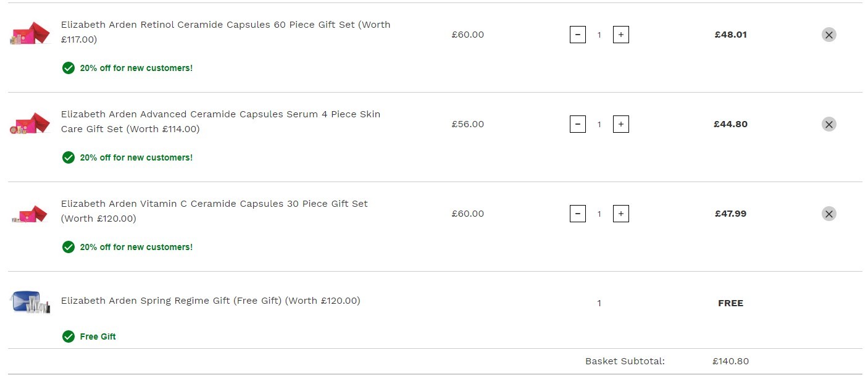Open Advanced Ceramide Capsules Serum 4 Piece link

click(221, 122)
